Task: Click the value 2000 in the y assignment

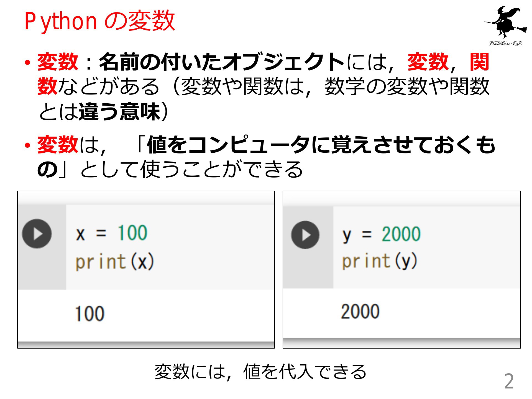Action: (x=401, y=234)
